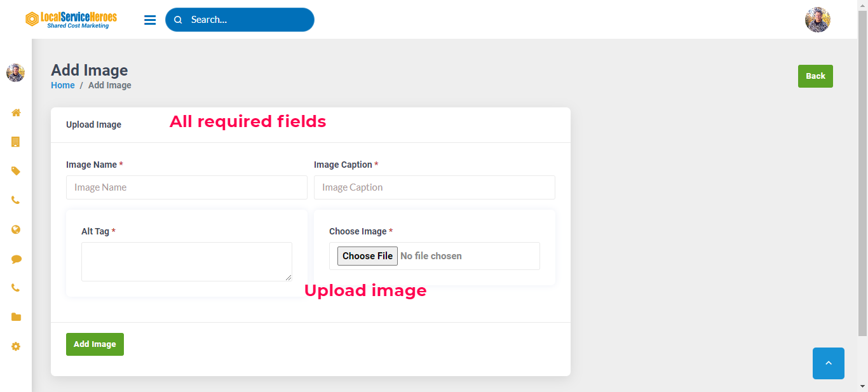Screen dimensions: 868x392
Task: Open the globe icon in the sidebar
Action: point(16,229)
